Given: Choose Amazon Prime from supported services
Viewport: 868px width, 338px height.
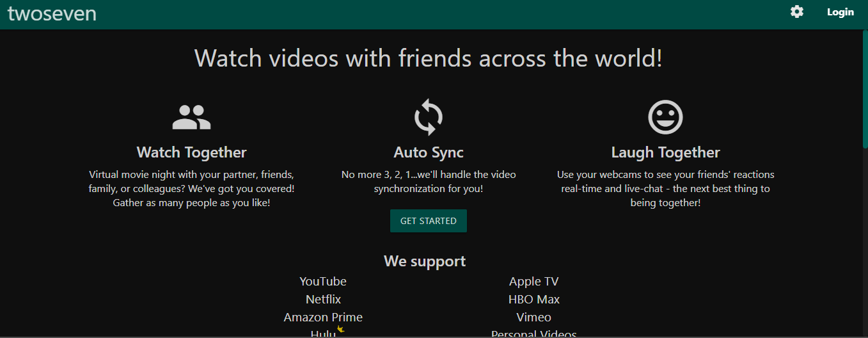Looking at the screenshot, I should pyautogui.click(x=323, y=318).
